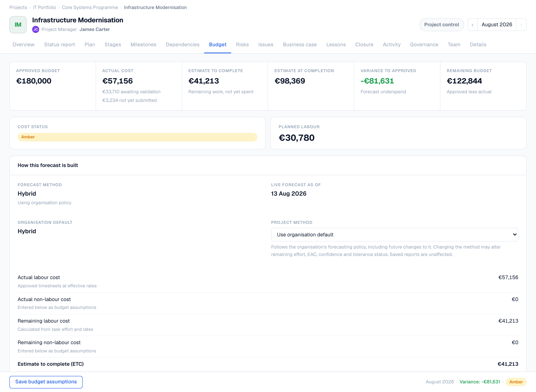Viewport: 536px width, 392px height.
Task: Select the Budget tab
Action: 218,45
